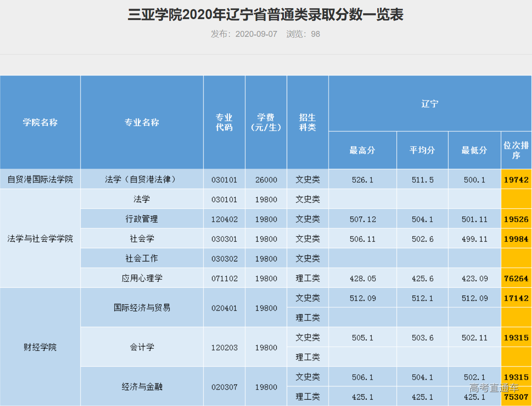Screen dimensions: 532x406
Task: Select the 学院名称 column header
Action: tap(40, 122)
